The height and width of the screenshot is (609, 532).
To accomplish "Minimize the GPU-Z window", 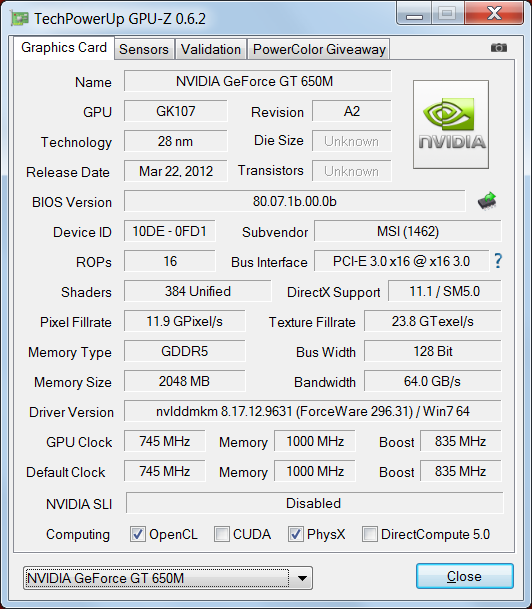I will pyautogui.click(x=414, y=14).
